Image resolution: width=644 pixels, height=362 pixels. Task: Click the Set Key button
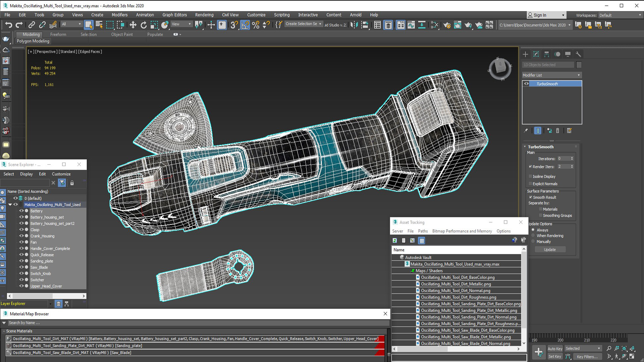pyautogui.click(x=555, y=356)
